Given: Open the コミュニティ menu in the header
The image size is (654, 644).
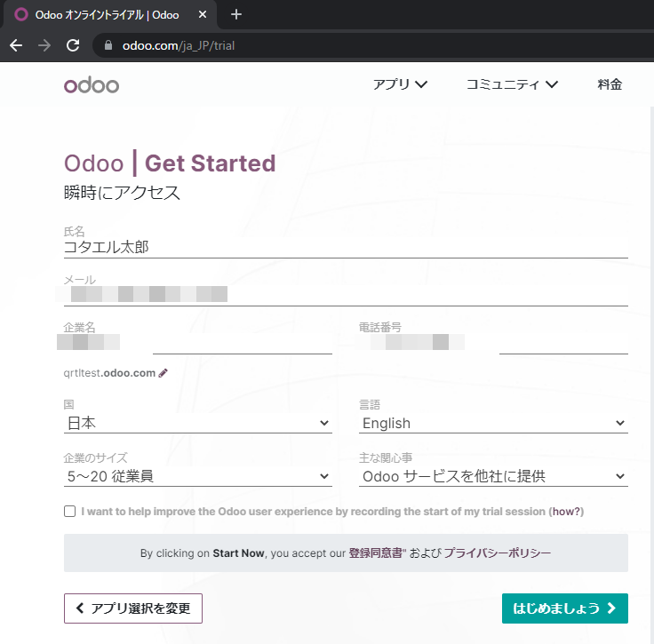Looking at the screenshot, I should 512,84.
